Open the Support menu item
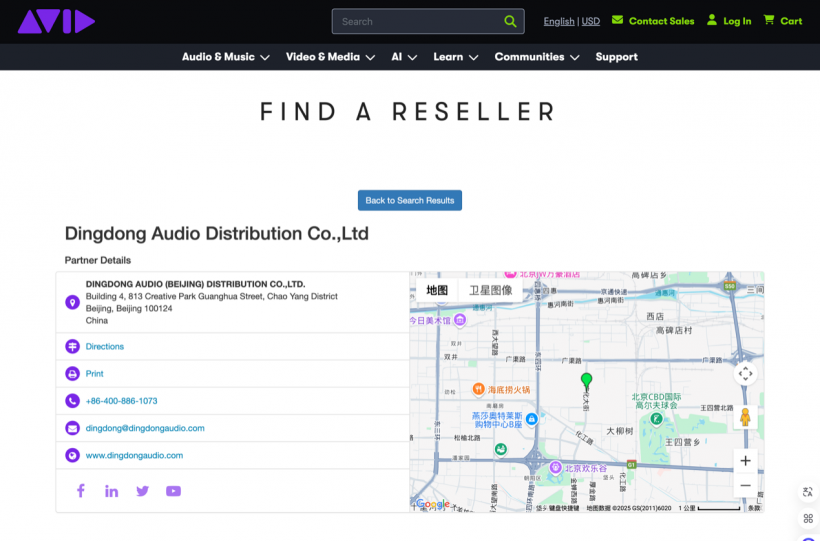The image size is (820, 541). (617, 57)
